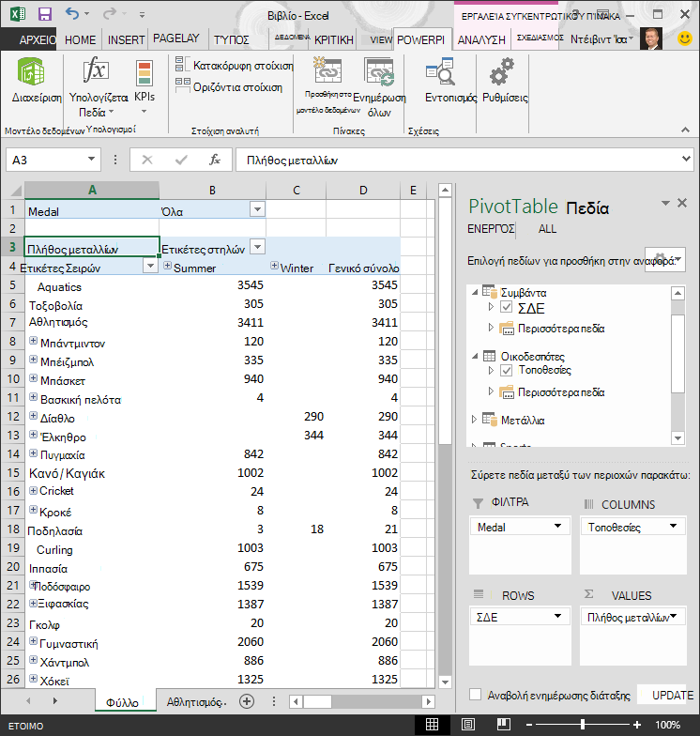Image resolution: width=700 pixels, height=736 pixels.
Task: Expand the Winter column group
Action: pyautogui.click(x=274, y=266)
